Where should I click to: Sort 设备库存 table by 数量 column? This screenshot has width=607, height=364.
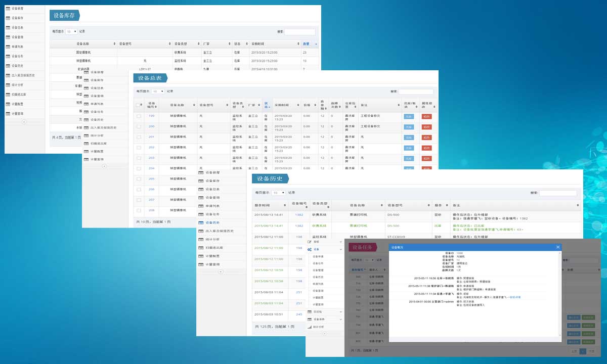point(310,44)
